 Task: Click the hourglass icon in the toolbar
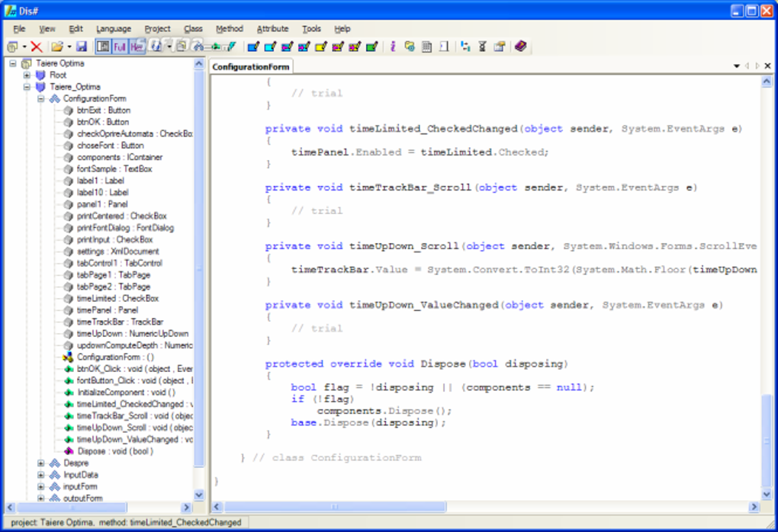pos(482,46)
